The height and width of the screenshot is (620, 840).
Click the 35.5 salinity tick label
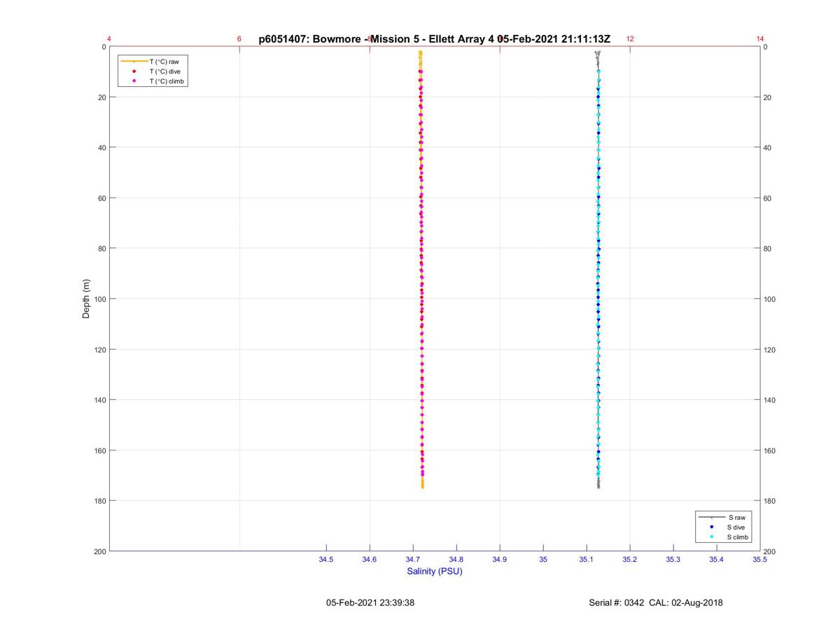pos(760,559)
